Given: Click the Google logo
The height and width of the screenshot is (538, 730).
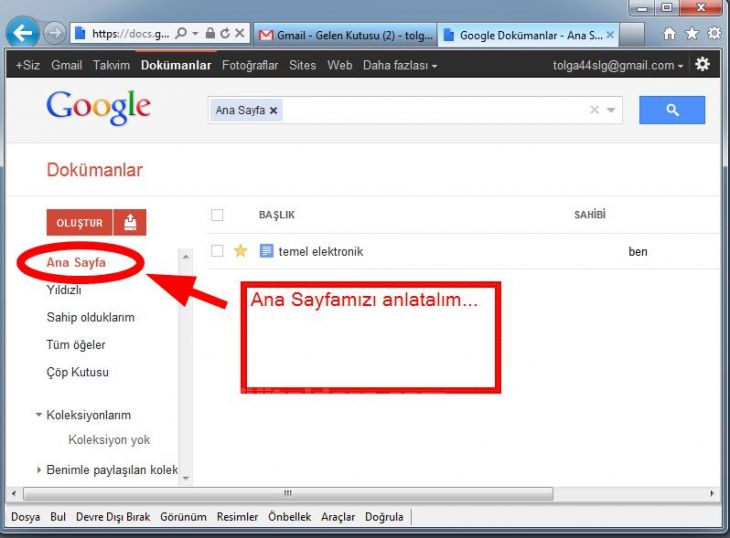Looking at the screenshot, I should (x=98, y=107).
